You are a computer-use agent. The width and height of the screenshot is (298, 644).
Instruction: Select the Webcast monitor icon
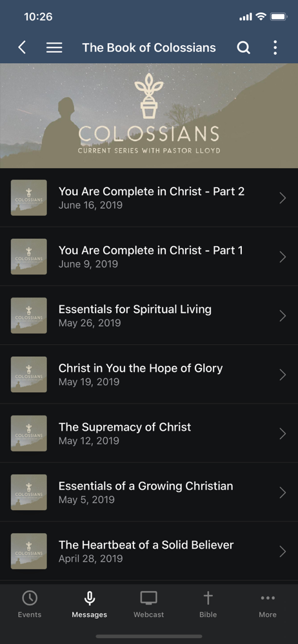click(x=148, y=598)
